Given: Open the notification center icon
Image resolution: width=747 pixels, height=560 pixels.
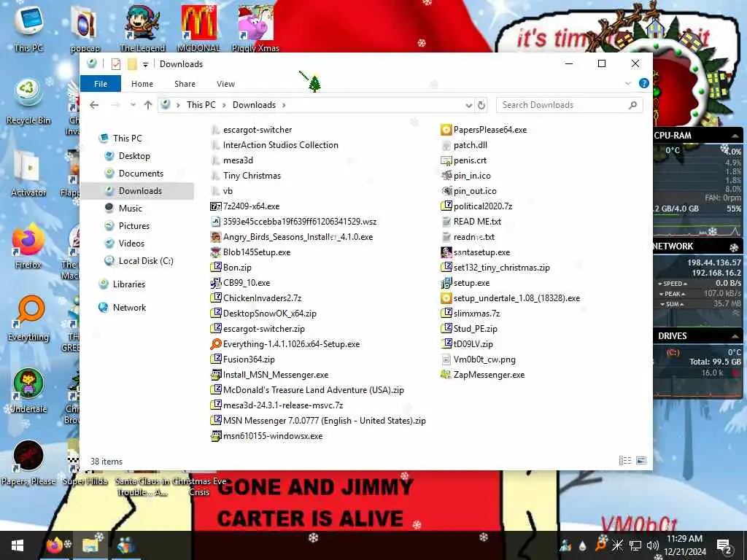Looking at the screenshot, I should [724, 545].
